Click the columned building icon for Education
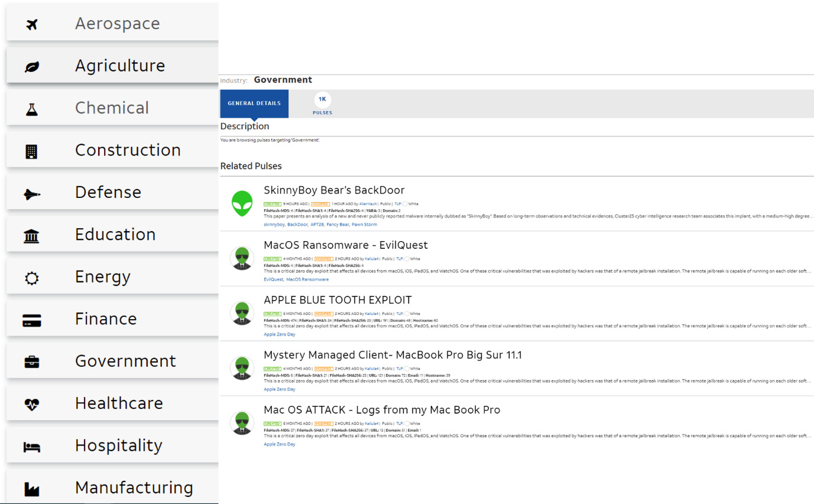This screenshot has height=504, width=814. [32, 236]
